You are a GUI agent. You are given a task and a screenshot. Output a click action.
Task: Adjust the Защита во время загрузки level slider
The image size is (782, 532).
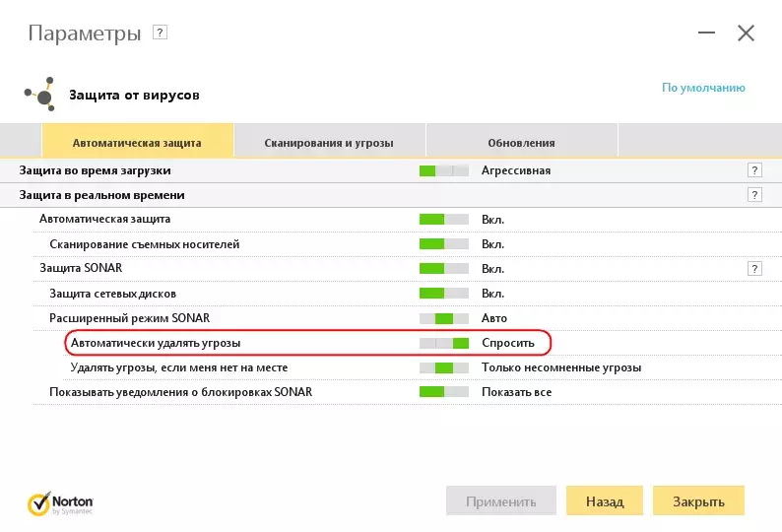click(444, 170)
